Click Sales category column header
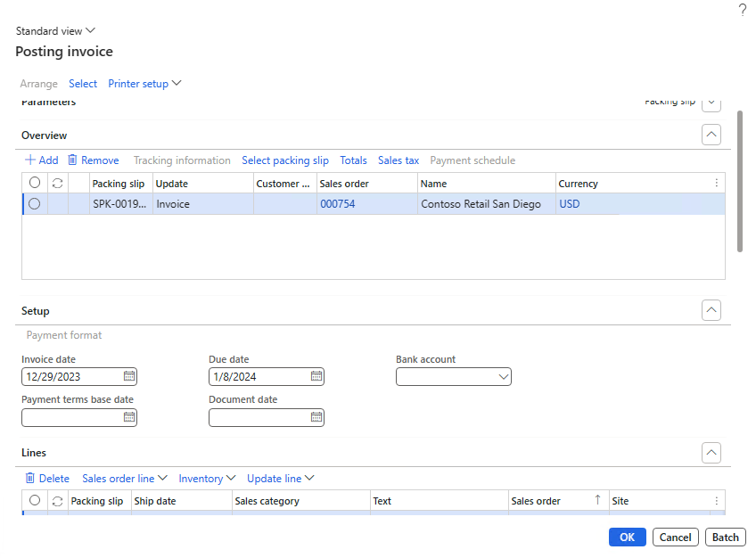 pyautogui.click(x=300, y=501)
